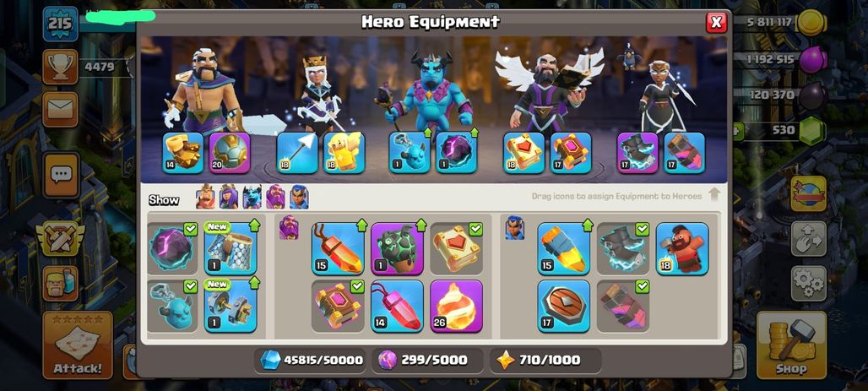Click the Giant Gauntlet level 20 equipment

click(230, 153)
